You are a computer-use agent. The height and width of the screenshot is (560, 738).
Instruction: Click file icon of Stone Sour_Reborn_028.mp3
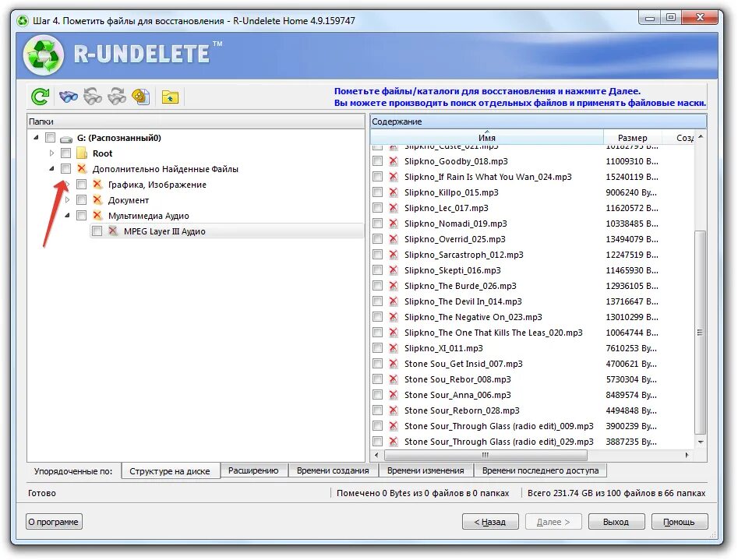point(393,410)
